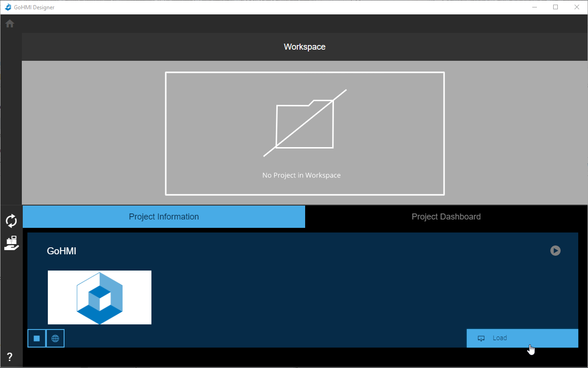
Task: Click the square stop icon button
Action: point(37,338)
